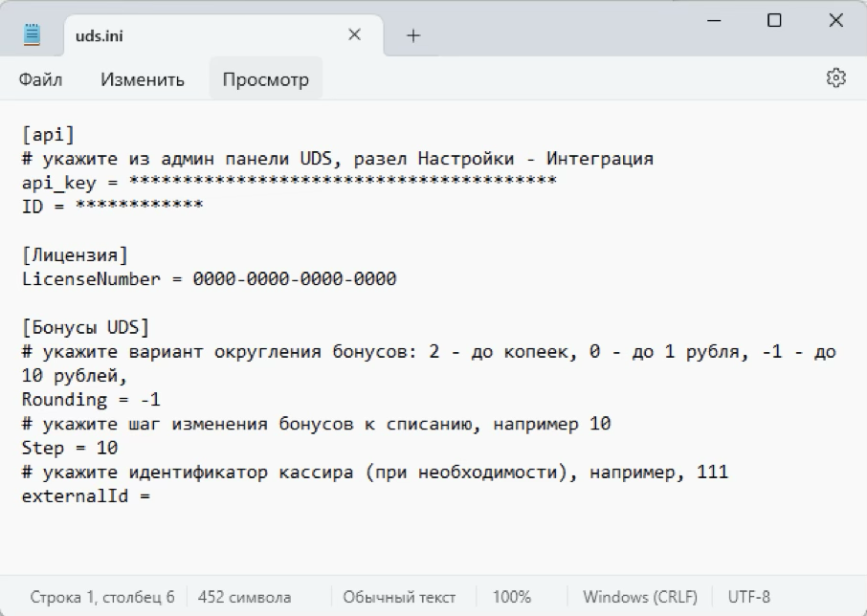
Task: Open the 100% zoom status entry
Action: [x=512, y=597]
